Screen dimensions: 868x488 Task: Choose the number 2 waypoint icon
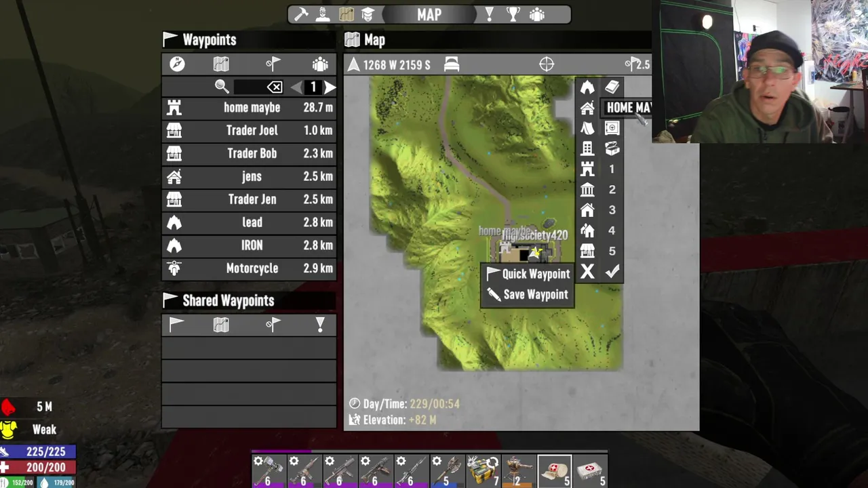[612, 190]
